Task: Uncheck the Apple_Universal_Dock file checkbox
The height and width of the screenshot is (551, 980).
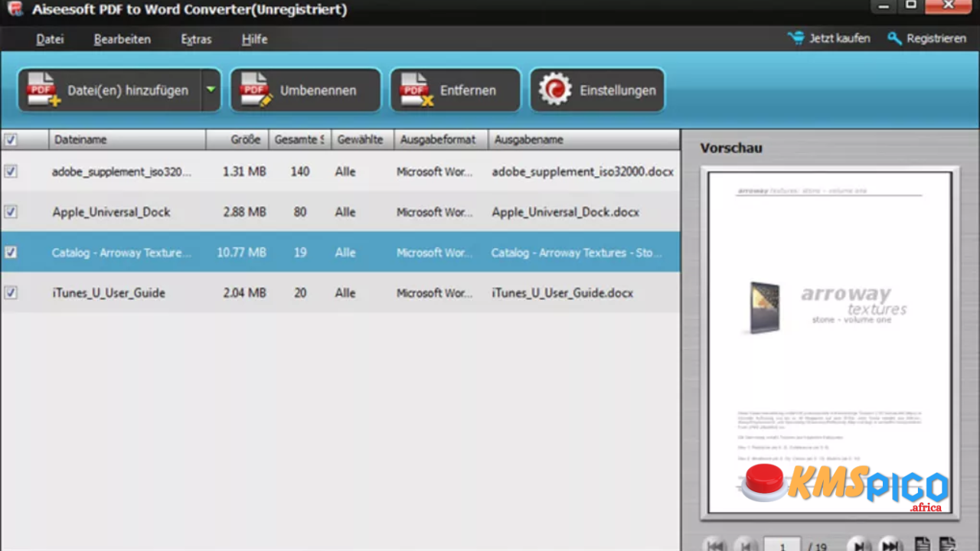Action: pos(11,212)
